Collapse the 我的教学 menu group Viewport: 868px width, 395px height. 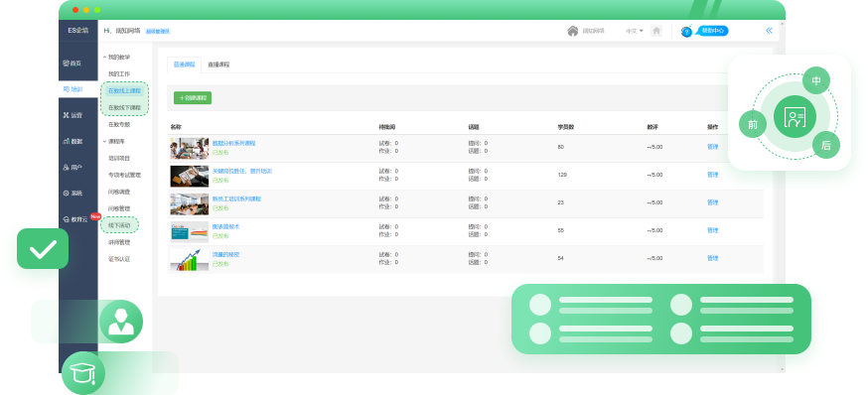[117, 57]
